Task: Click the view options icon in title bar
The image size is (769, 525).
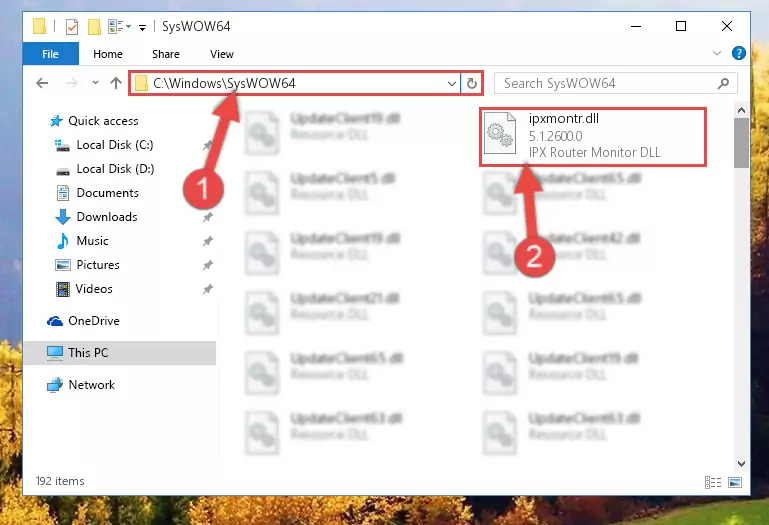Action: click(x=116, y=26)
